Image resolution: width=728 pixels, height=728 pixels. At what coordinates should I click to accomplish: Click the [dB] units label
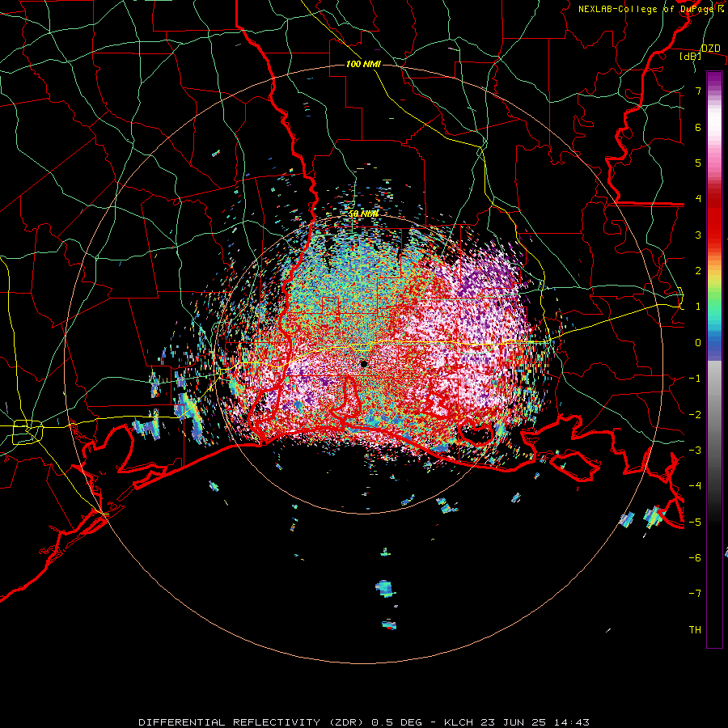[691, 56]
